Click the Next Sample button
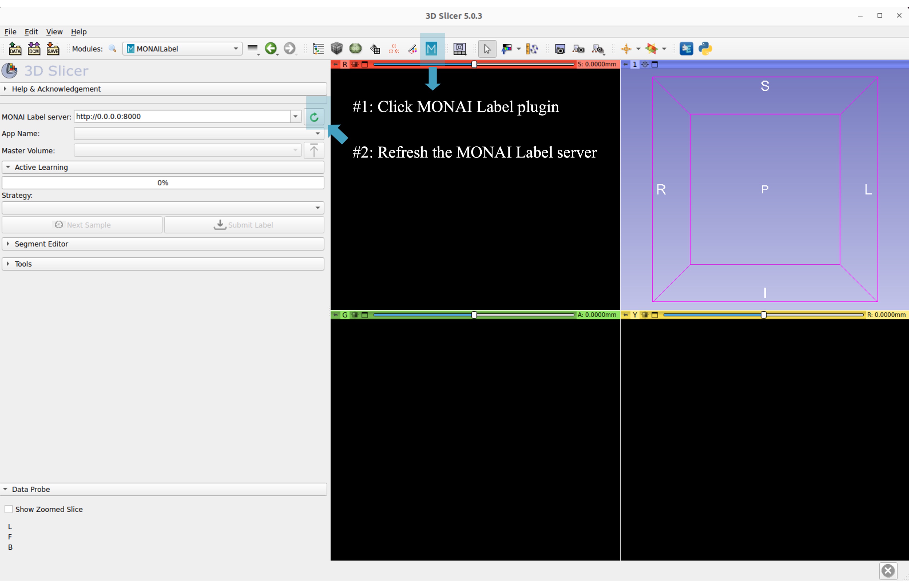 point(82,225)
